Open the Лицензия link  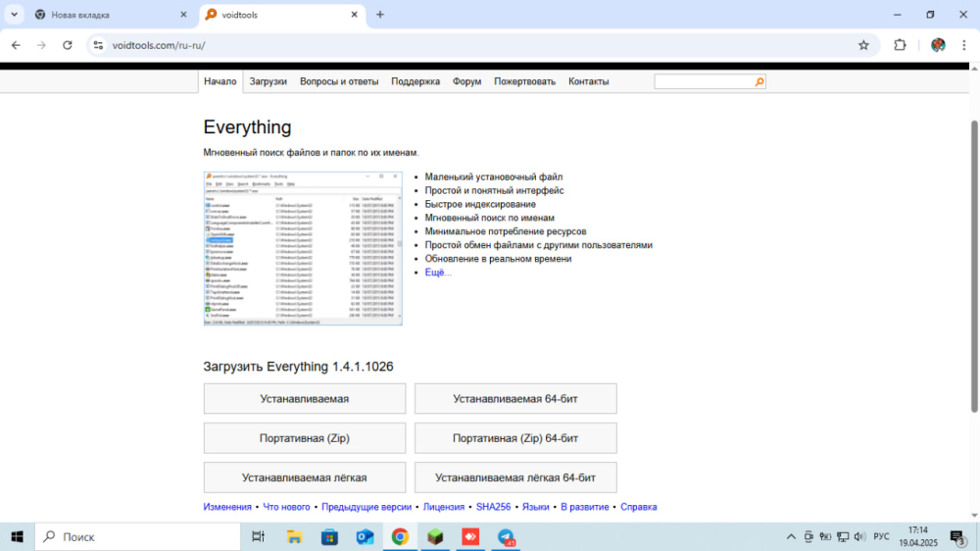[x=444, y=507]
